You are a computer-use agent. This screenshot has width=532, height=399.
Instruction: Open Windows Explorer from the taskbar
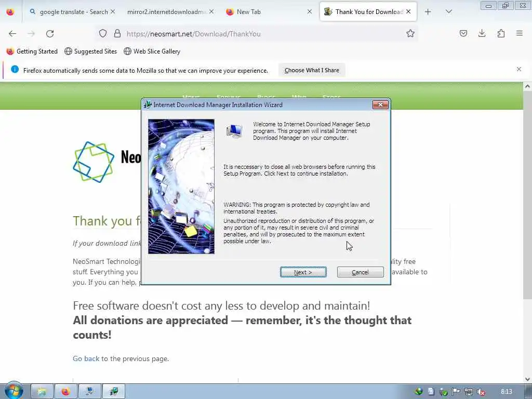tap(42, 392)
